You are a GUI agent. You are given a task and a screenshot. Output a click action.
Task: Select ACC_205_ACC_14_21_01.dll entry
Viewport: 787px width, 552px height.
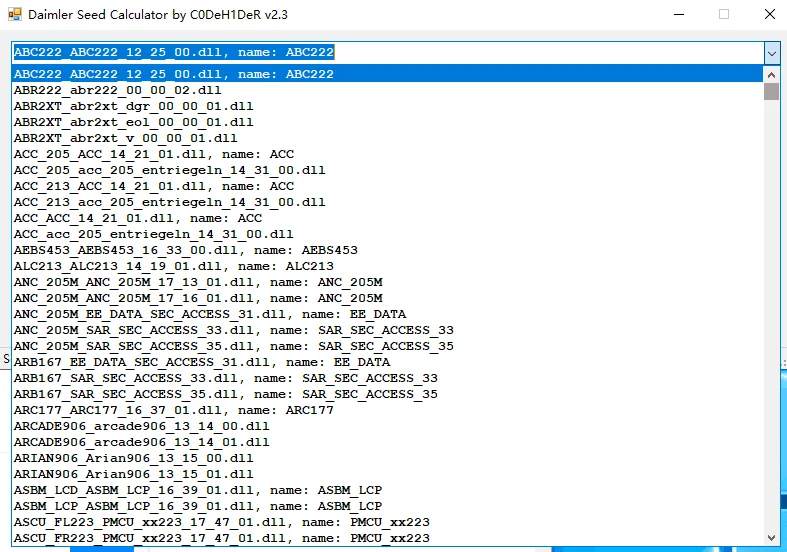click(387, 154)
